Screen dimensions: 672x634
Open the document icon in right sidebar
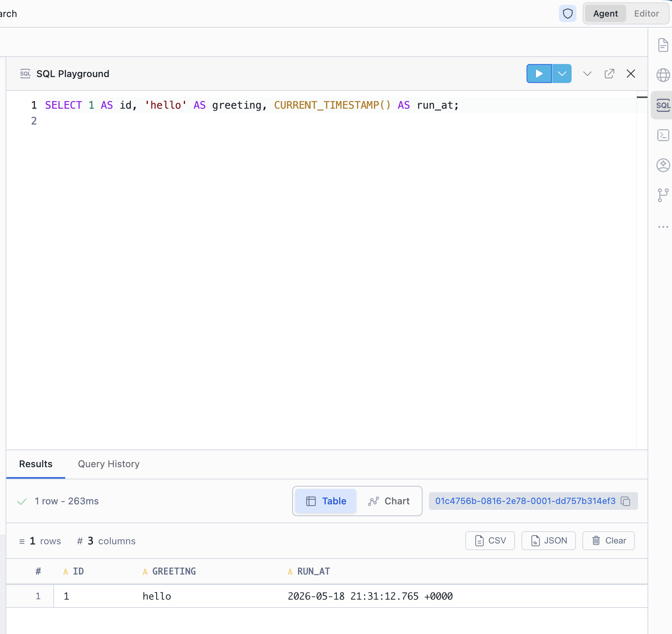click(663, 45)
